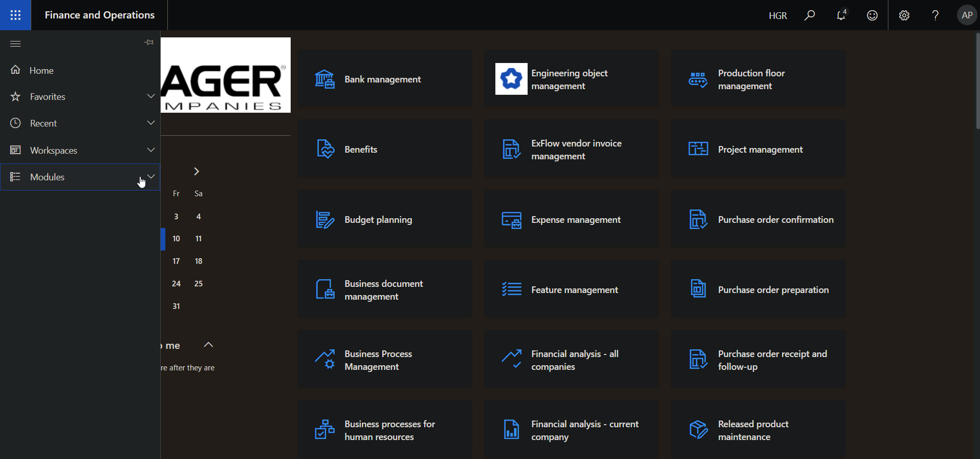Screen dimensions: 980x459
Task: Click ExFlow vendor invoice management icon
Action: click(x=511, y=149)
